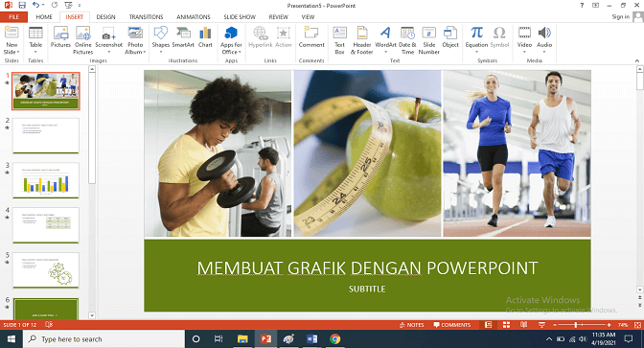
Task: Collapse the ribbon with the chevron
Action: (x=637, y=60)
